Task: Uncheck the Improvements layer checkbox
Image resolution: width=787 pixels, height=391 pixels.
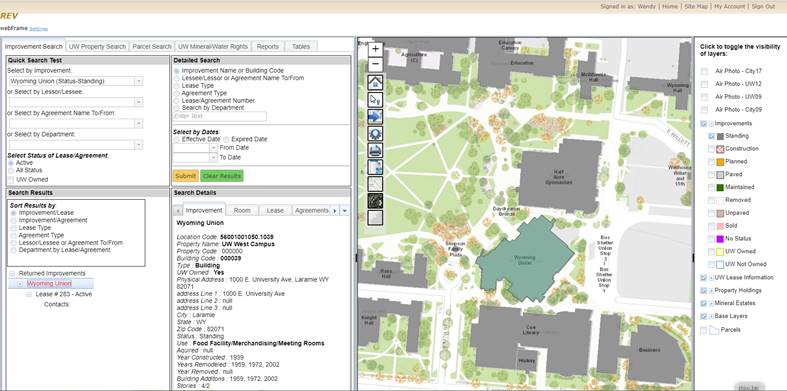Action: [x=704, y=123]
